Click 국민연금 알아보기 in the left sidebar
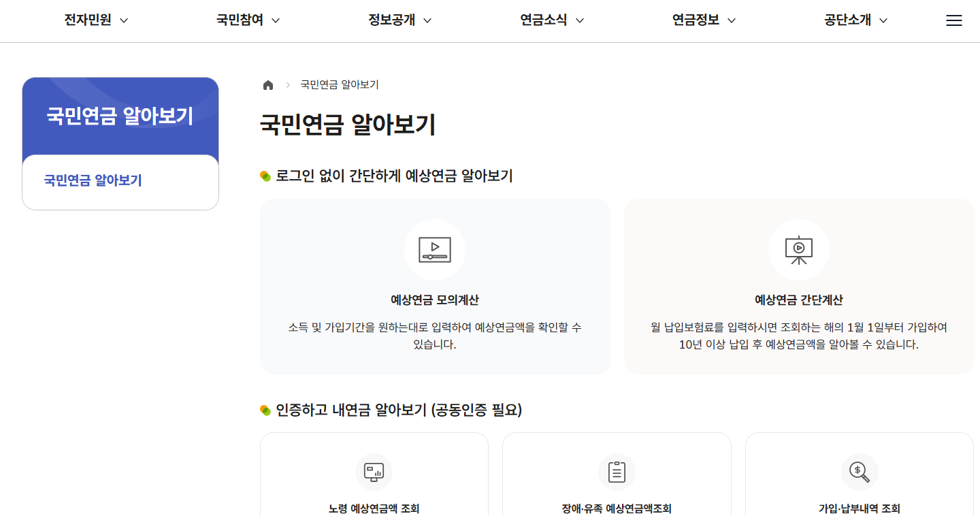Image resolution: width=980 pixels, height=516 pixels. click(x=93, y=182)
